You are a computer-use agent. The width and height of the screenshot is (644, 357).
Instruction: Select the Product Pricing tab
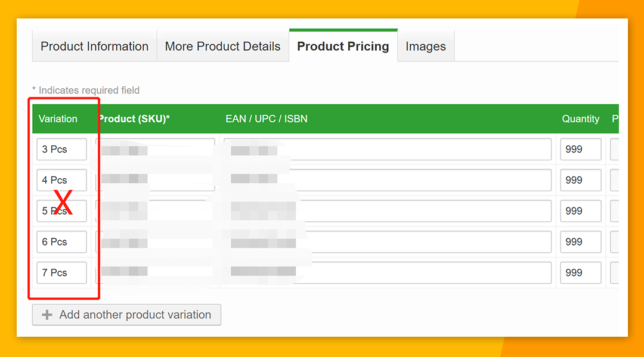[x=343, y=46]
